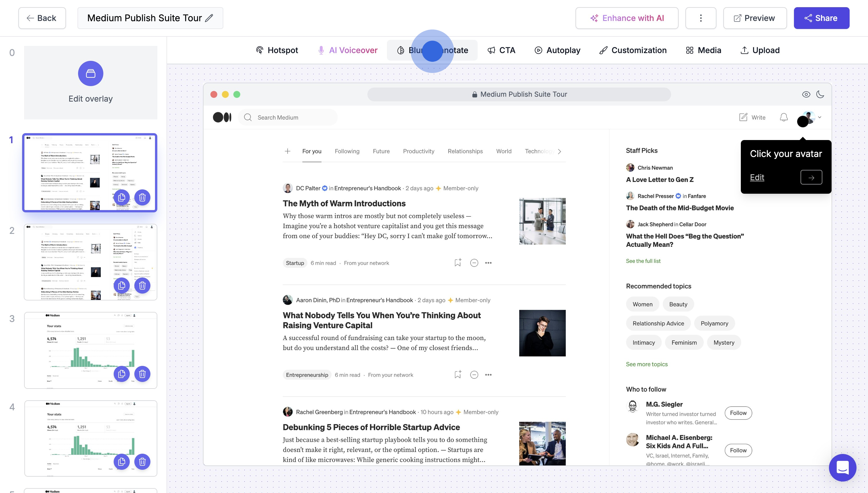Expand more topic tabs with right chevron

click(559, 151)
